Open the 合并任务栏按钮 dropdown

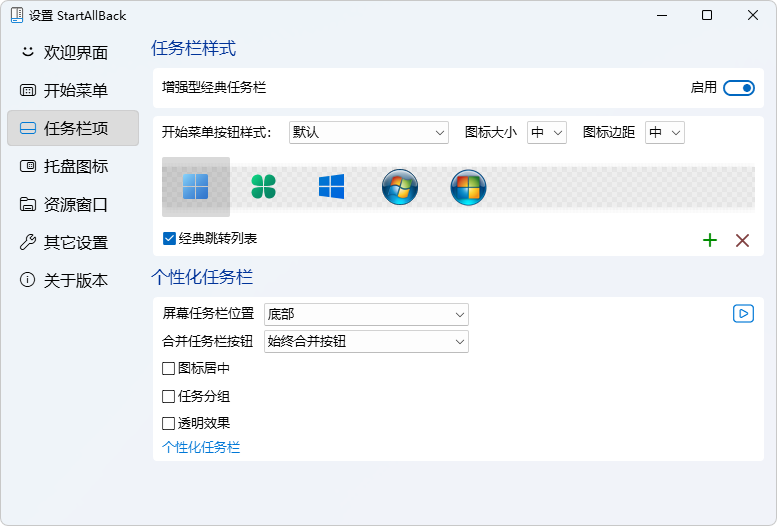(366, 342)
